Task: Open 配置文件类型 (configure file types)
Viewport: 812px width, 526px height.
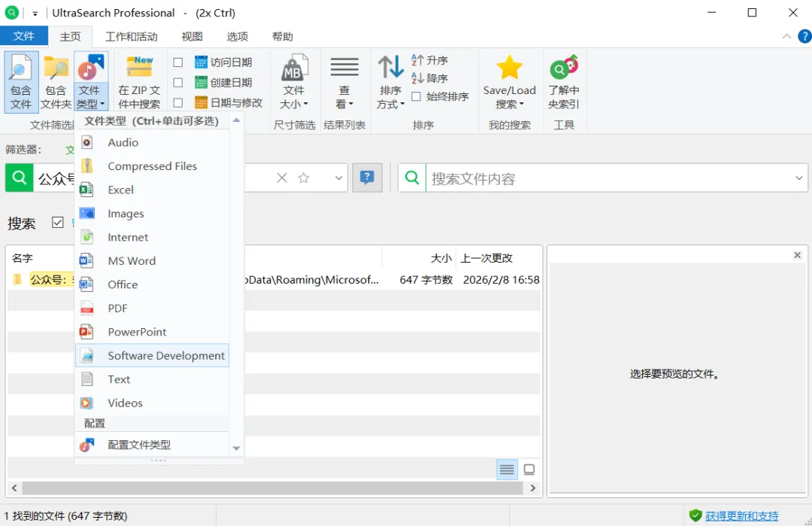Action: click(x=152, y=445)
